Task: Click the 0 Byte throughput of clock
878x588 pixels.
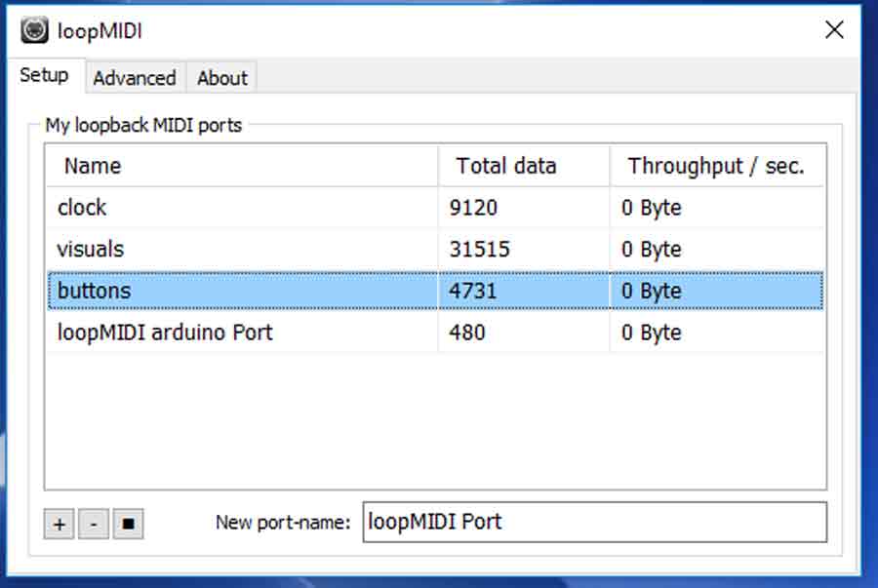Action: point(652,208)
